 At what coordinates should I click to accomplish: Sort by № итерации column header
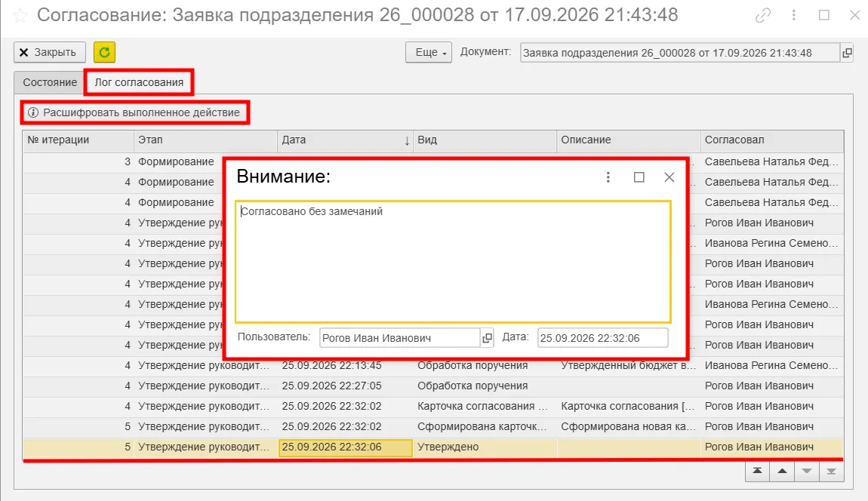pyautogui.click(x=78, y=140)
